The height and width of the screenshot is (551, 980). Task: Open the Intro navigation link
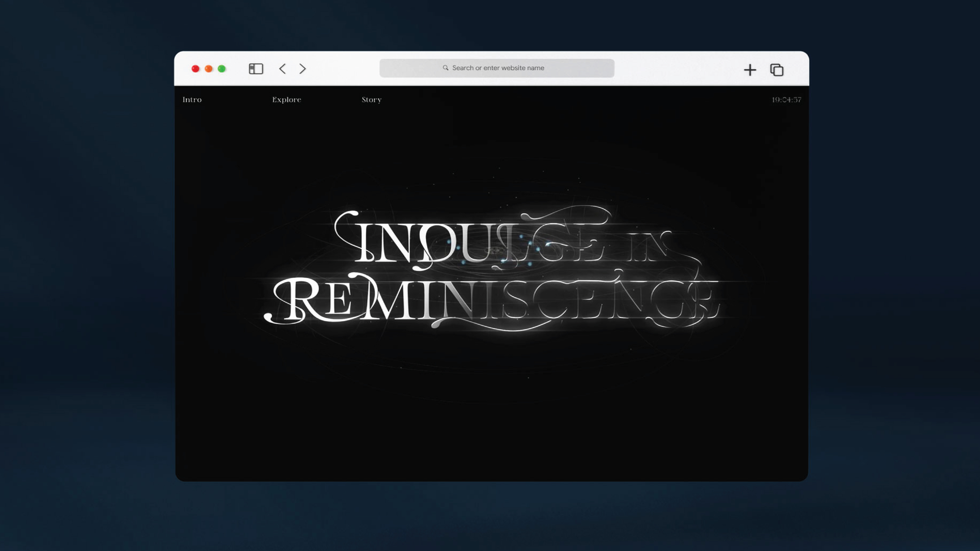[x=192, y=100]
